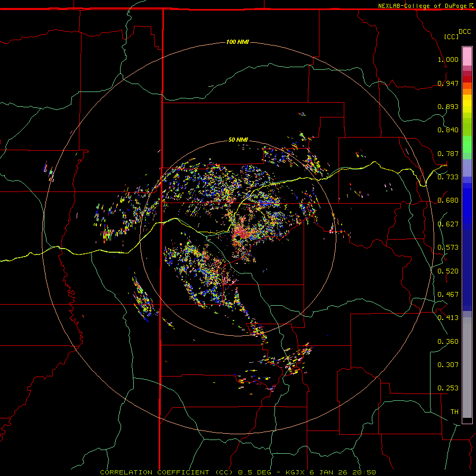
Task: Select the 0.573 scale value
Action: 448,248
